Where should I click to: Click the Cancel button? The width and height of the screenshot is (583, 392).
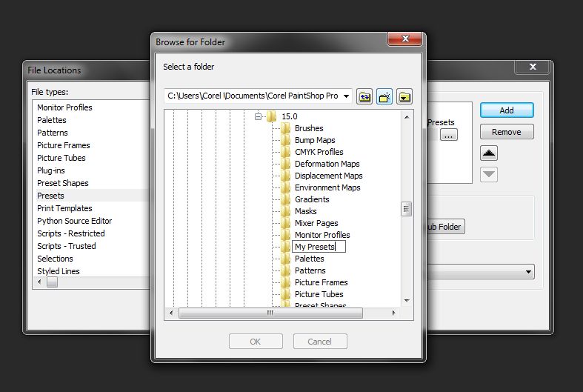click(320, 342)
